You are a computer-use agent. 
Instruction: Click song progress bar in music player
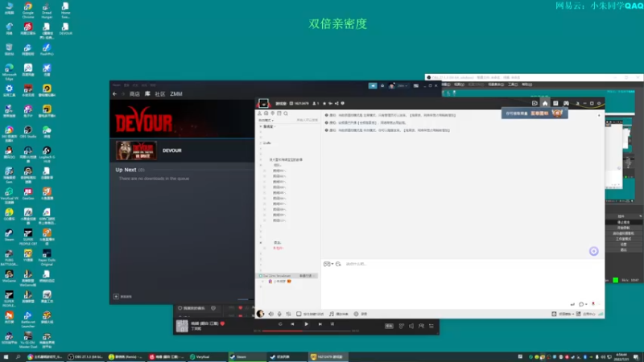(307, 331)
